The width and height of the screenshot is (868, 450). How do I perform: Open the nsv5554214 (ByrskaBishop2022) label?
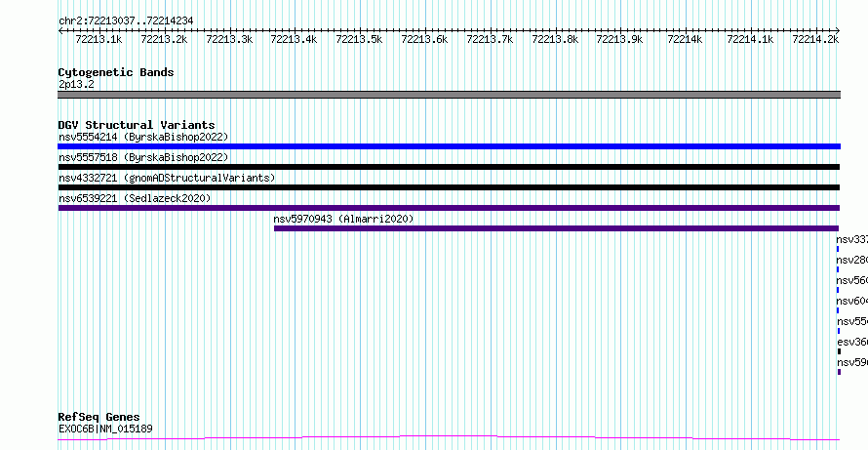tap(143, 137)
